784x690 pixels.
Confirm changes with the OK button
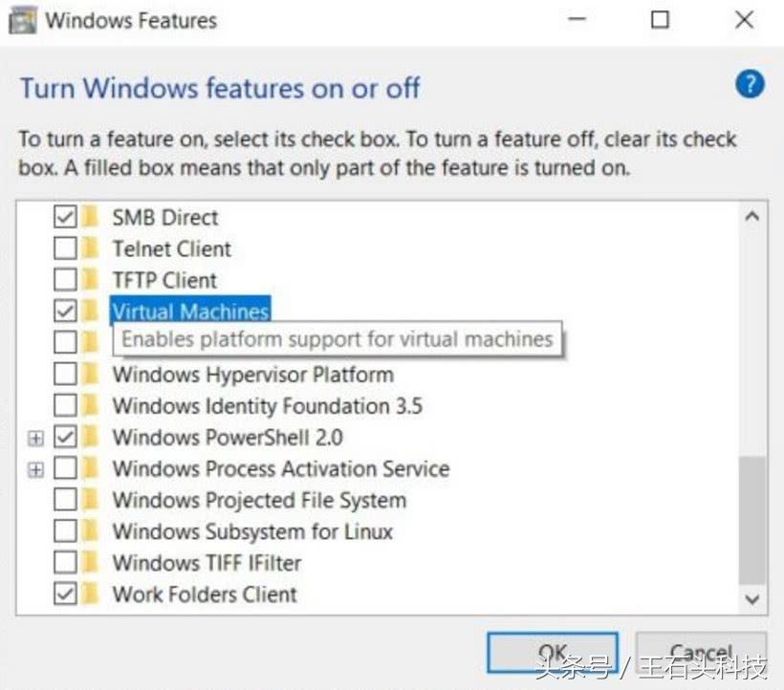coord(553,653)
